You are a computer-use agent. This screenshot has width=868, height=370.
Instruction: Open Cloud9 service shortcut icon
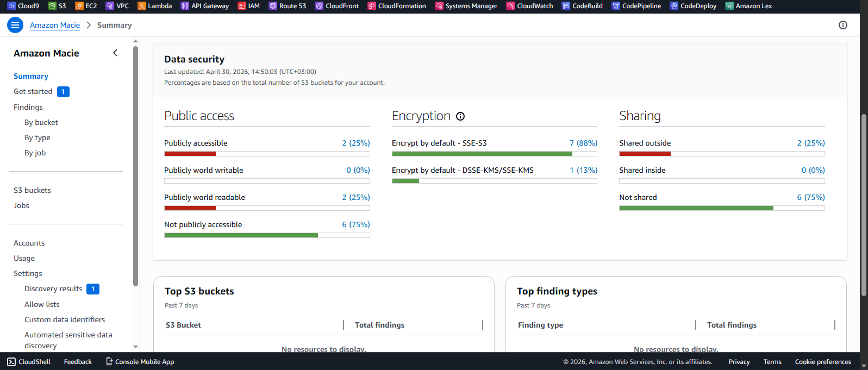[x=11, y=6]
